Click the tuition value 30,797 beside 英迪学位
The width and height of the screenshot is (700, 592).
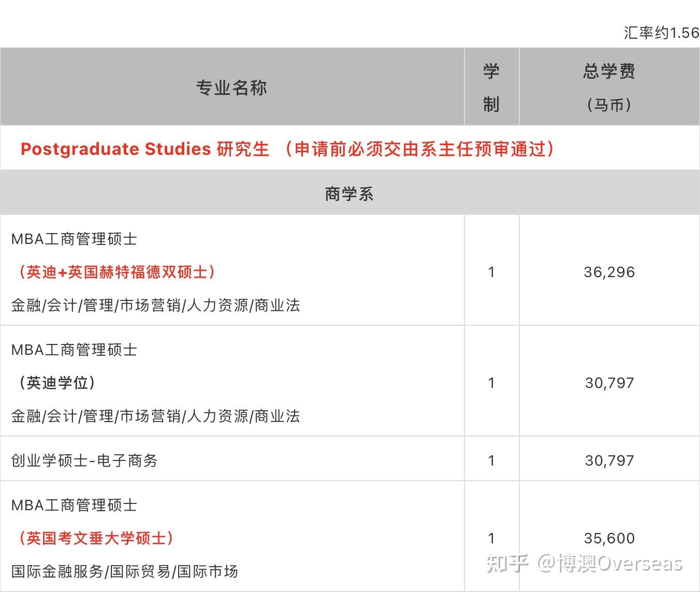609,383
